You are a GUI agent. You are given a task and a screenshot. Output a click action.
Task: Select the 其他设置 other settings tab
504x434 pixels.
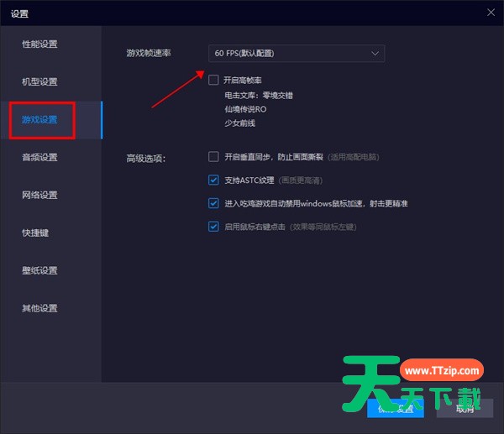tap(39, 308)
